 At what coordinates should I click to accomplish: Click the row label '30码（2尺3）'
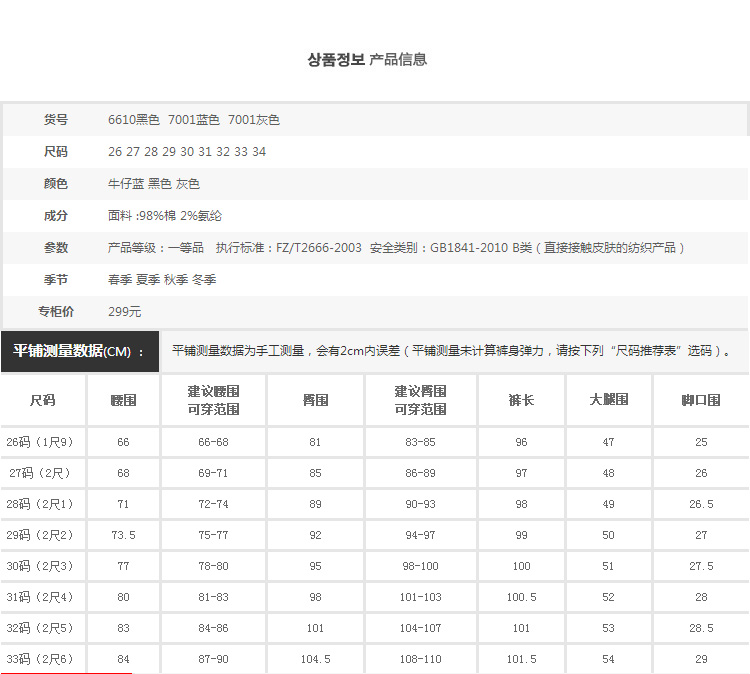(x=40, y=566)
